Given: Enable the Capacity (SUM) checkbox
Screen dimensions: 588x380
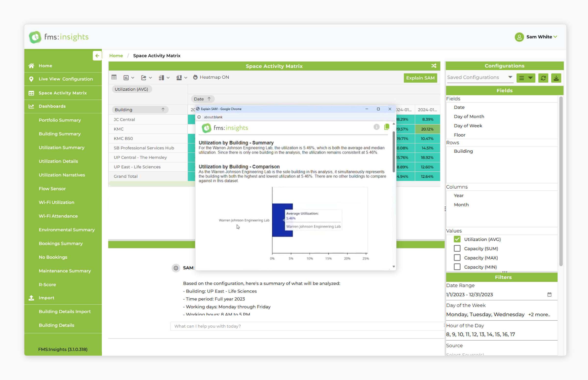Looking at the screenshot, I should coord(457,248).
